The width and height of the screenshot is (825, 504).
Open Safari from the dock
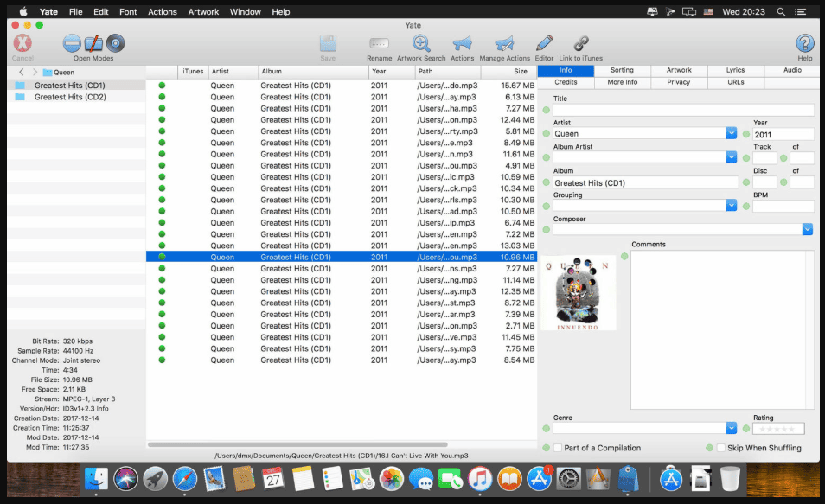tap(185, 479)
